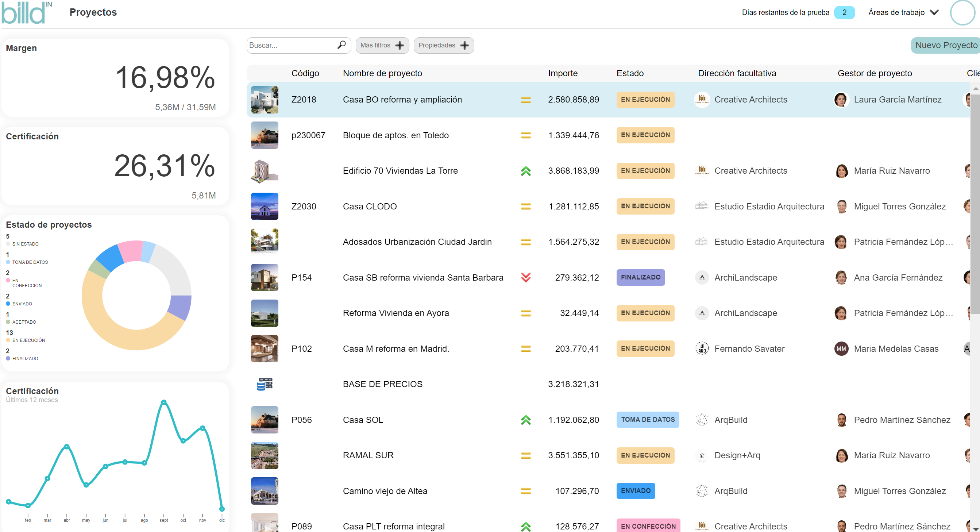
Task: Click Creative Architects logo on Casa BO row
Action: click(702, 99)
